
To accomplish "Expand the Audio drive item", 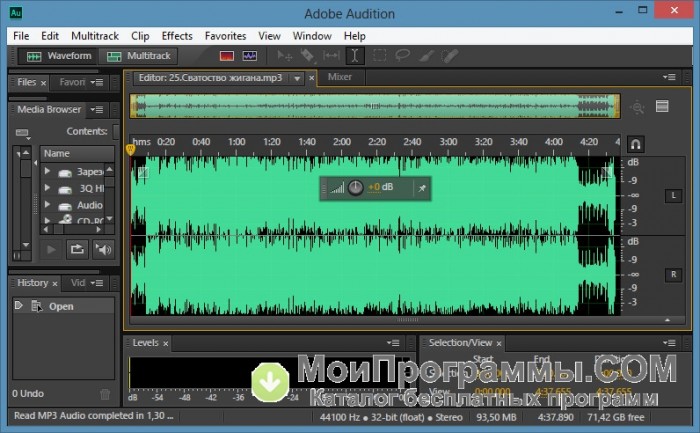I will 47,205.
